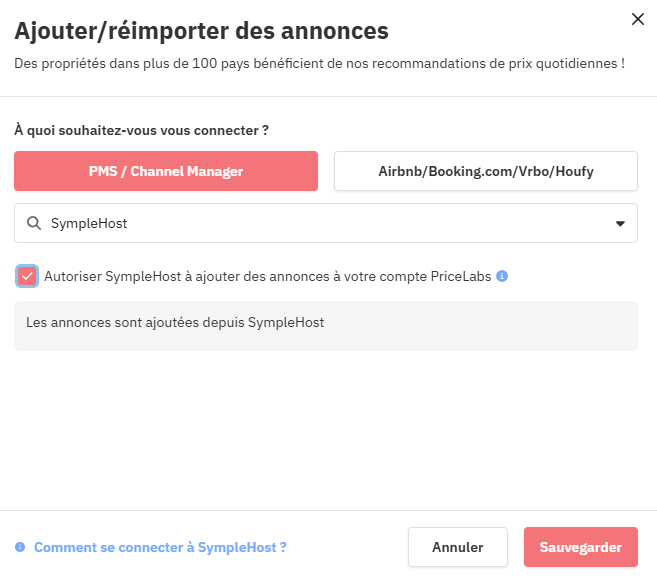
Task: Close the Ajouter/réimporter des annonces dialog
Action: (637, 19)
